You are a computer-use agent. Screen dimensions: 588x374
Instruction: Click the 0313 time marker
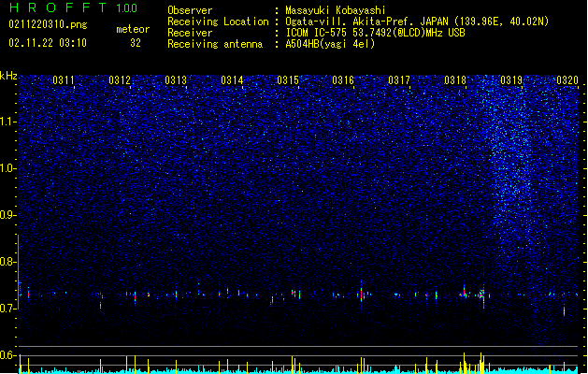point(176,79)
